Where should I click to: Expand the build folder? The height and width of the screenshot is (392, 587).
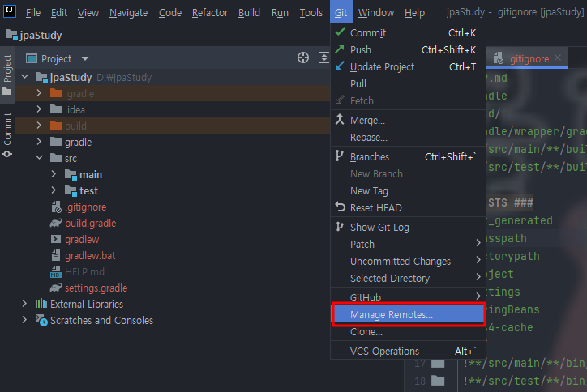(x=39, y=126)
